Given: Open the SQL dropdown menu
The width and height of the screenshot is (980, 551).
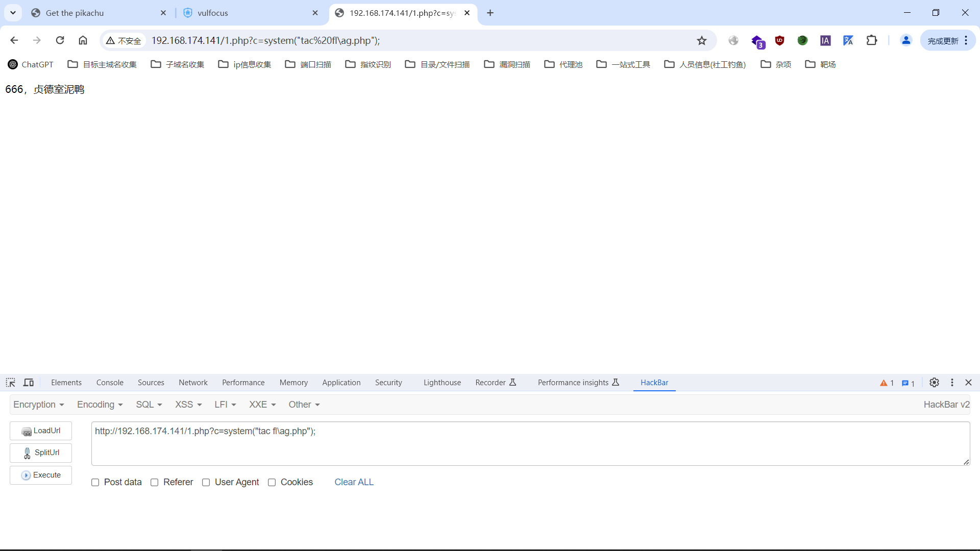Looking at the screenshot, I should [x=149, y=405].
